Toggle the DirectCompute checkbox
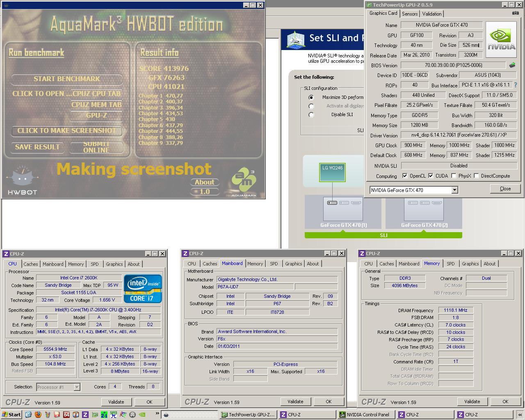 coord(476,176)
